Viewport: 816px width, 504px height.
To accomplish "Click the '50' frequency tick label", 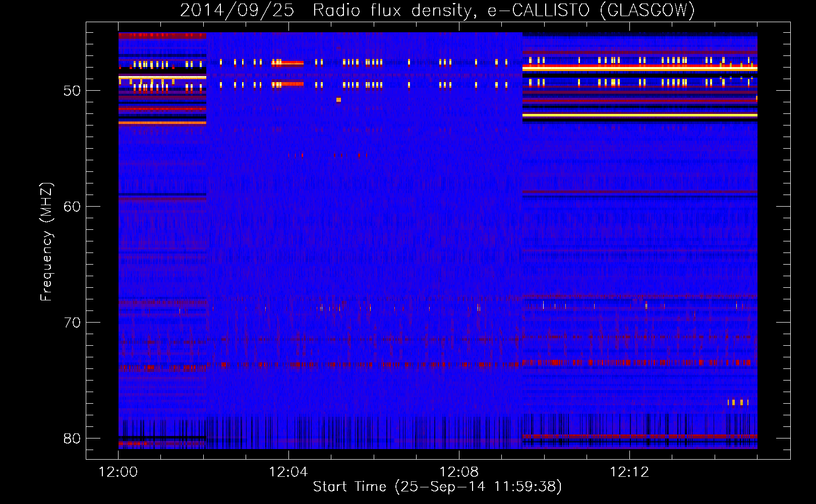I will pos(72,91).
